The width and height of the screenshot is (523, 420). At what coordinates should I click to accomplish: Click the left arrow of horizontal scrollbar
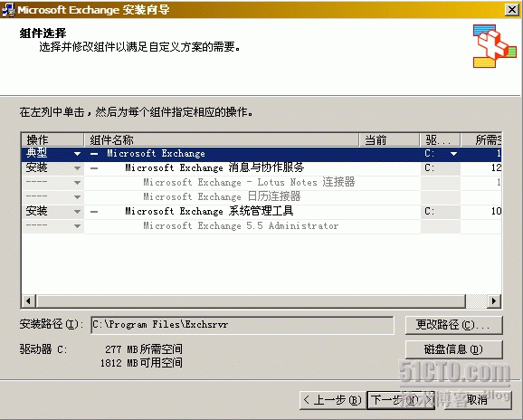(x=29, y=301)
